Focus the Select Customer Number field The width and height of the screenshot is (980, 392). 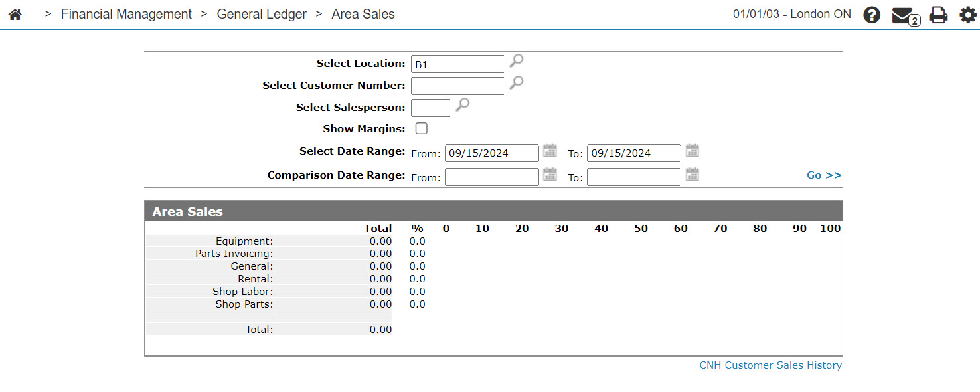pos(458,86)
